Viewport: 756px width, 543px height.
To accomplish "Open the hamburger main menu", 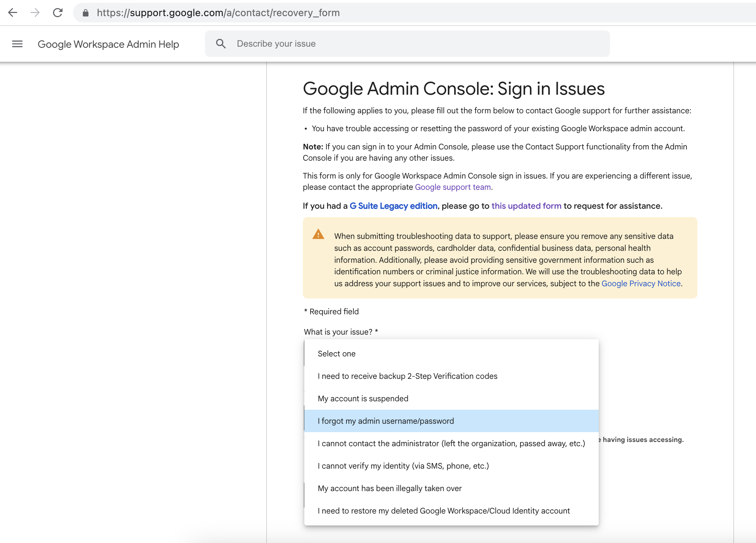I will pos(17,44).
